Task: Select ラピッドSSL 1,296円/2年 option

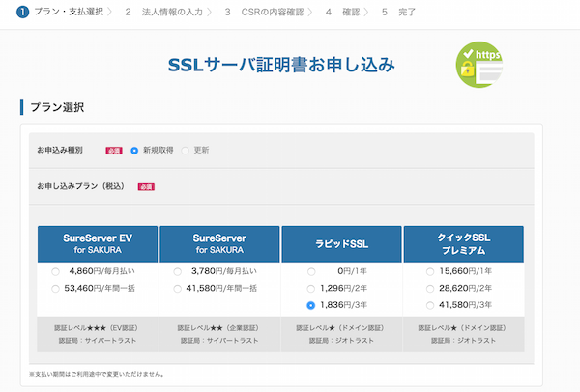Action: click(311, 289)
